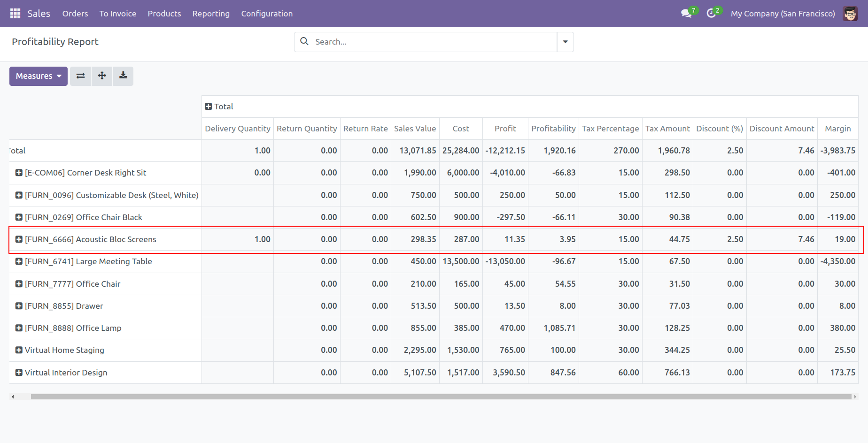This screenshot has height=443, width=868.
Task: Expand the Office Lamp row
Action: pos(19,328)
